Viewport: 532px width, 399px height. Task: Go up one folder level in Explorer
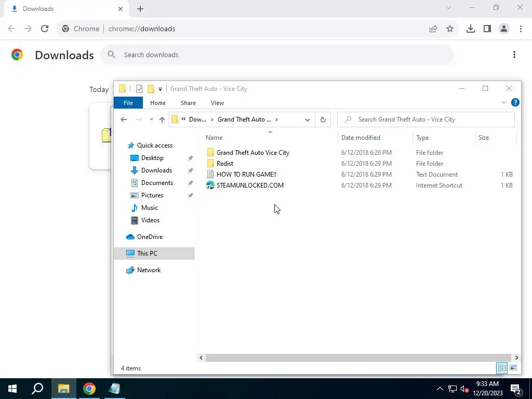pos(162,119)
